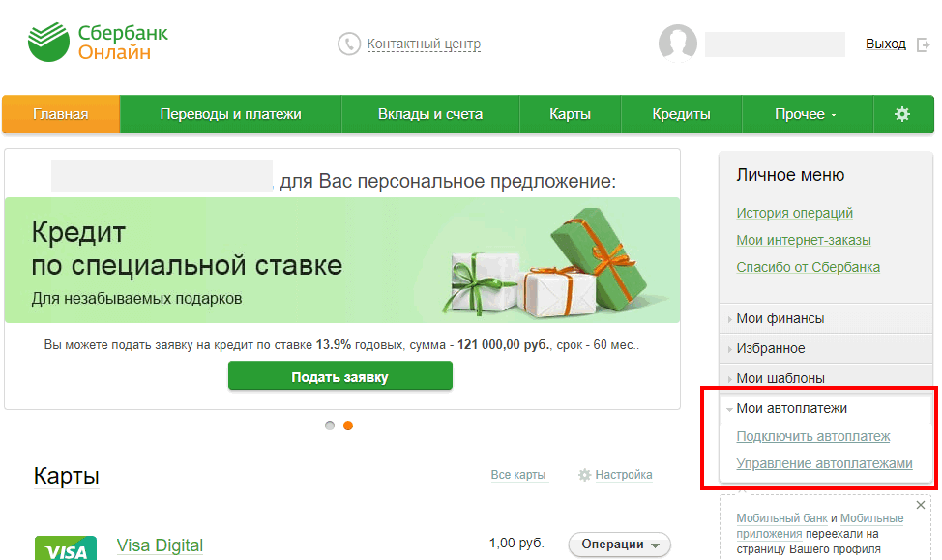This screenshot has height=560, width=942.
Task: Click the credit offer banner with gift boxes
Action: coord(342,260)
